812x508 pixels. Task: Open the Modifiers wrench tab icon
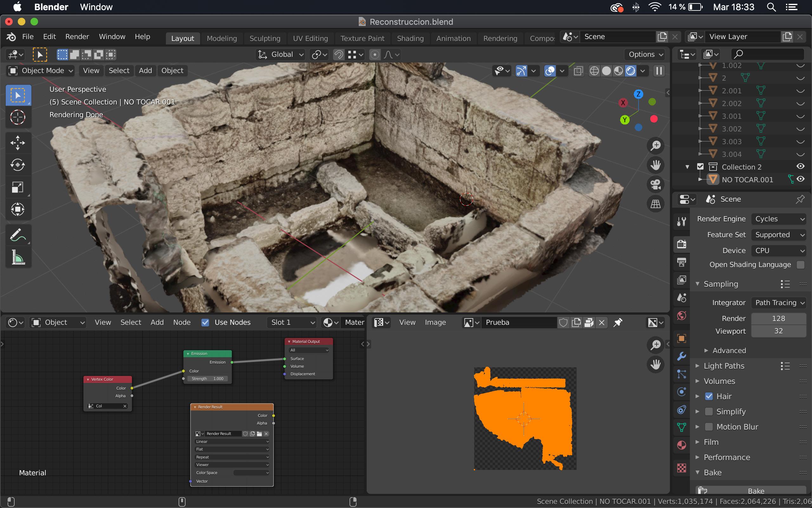point(681,356)
